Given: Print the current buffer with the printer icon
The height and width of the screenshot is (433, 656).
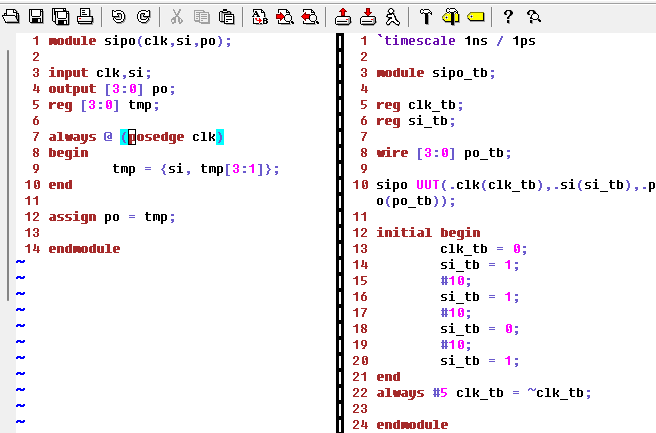Looking at the screenshot, I should click(x=84, y=16).
